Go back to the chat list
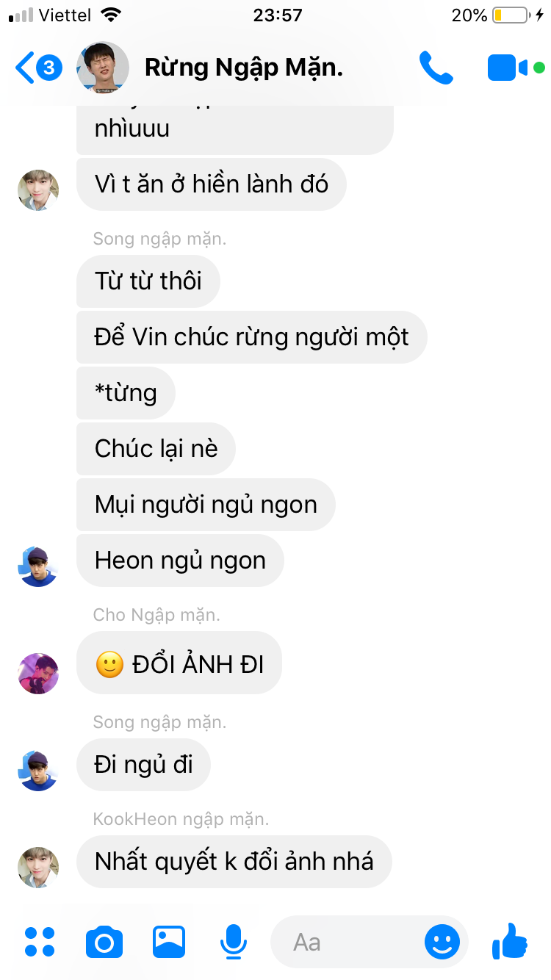 pyautogui.click(x=38, y=68)
